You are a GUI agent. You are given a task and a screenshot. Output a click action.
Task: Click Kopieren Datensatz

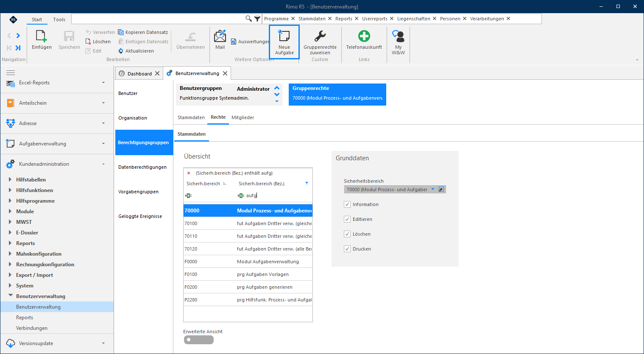click(143, 32)
